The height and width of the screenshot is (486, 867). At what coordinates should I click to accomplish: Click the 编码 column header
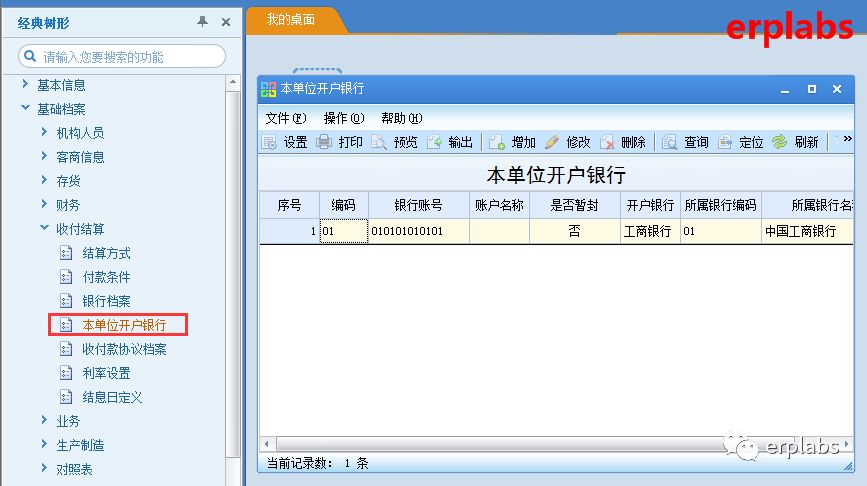tap(343, 205)
